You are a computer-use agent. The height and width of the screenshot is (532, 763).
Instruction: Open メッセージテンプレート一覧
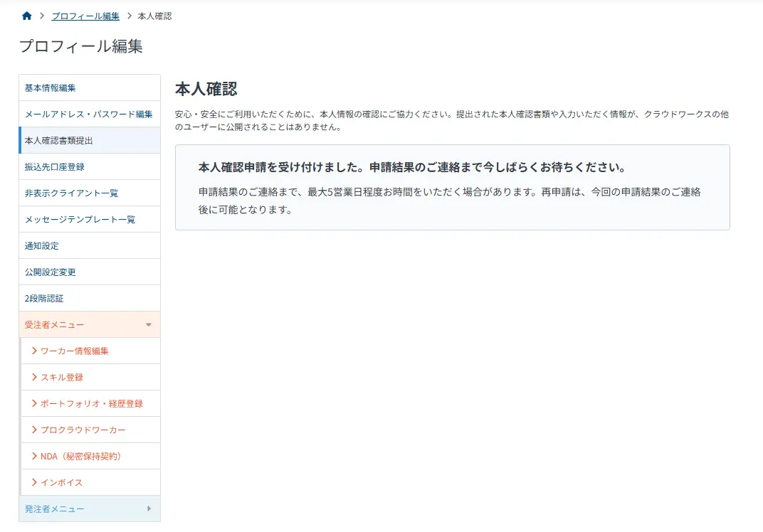(x=90, y=219)
